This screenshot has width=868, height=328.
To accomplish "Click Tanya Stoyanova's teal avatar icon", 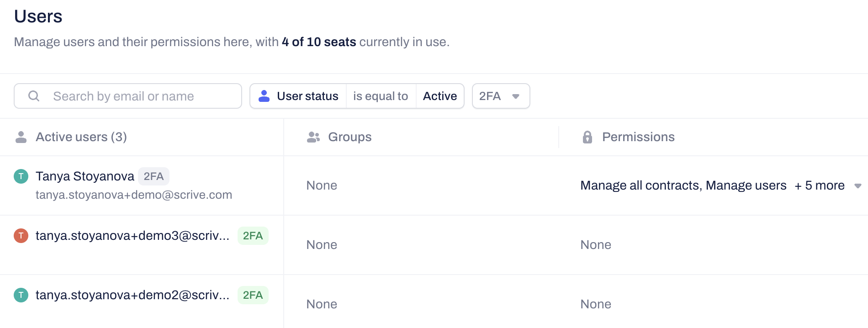I will click(21, 176).
